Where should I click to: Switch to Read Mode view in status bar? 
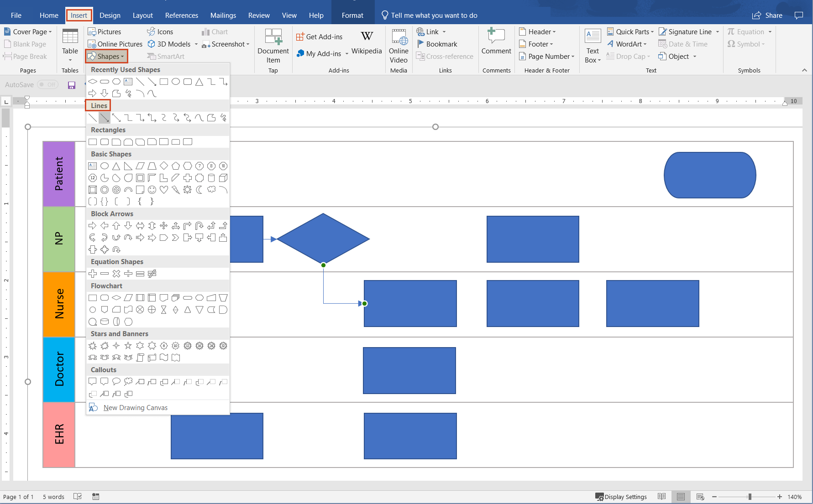click(661, 497)
